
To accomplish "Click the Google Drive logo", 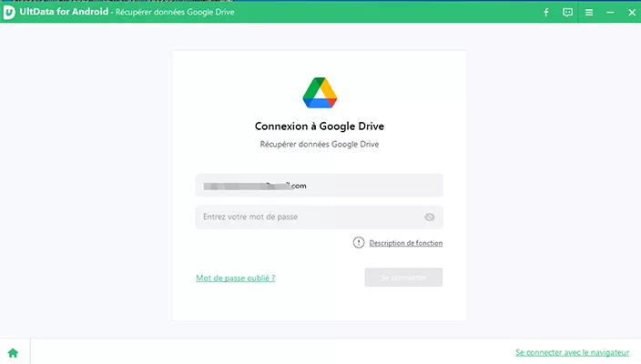I will (320, 93).
